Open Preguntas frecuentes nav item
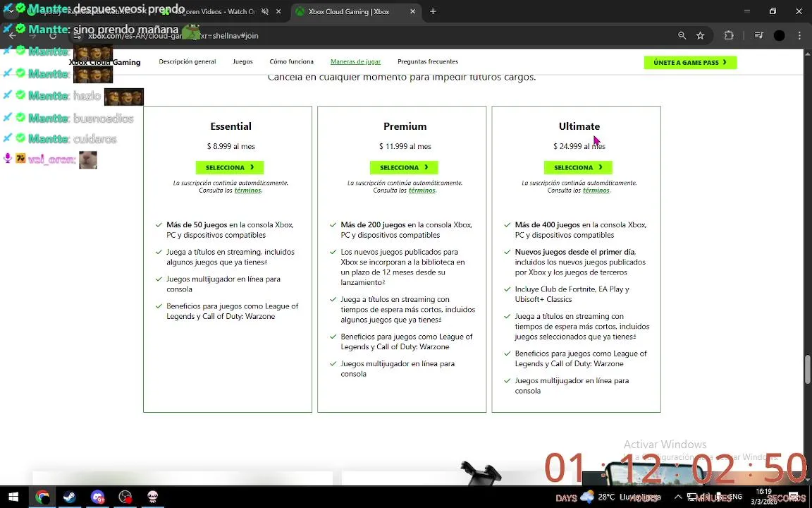The height and width of the screenshot is (508, 812). tap(428, 61)
